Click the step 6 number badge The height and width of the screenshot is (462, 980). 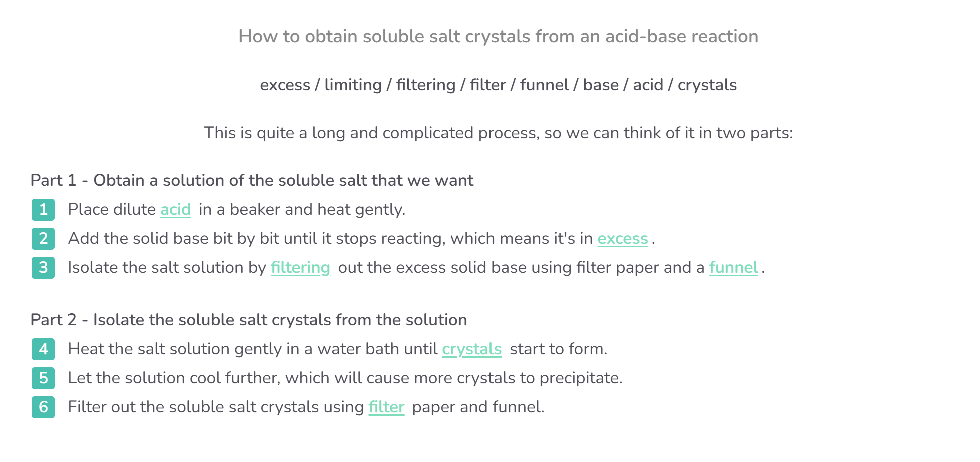click(43, 407)
